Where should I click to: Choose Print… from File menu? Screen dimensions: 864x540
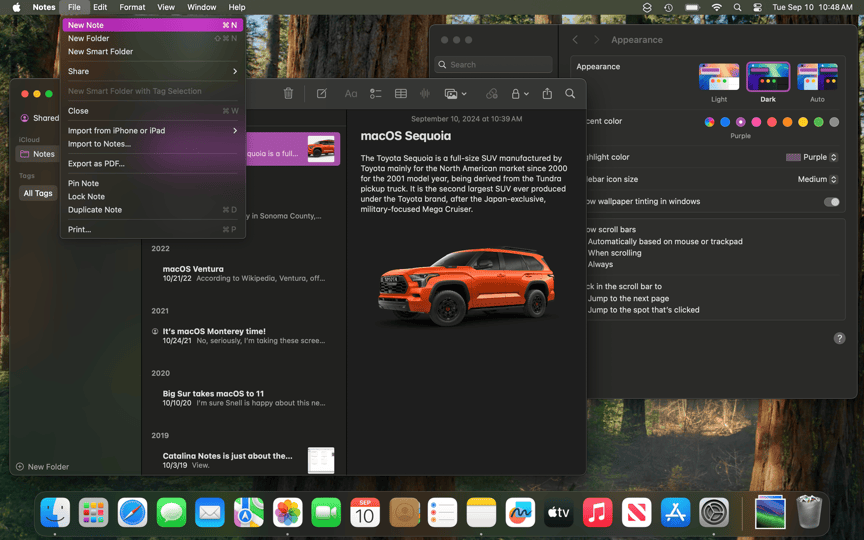(x=153, y=230)
